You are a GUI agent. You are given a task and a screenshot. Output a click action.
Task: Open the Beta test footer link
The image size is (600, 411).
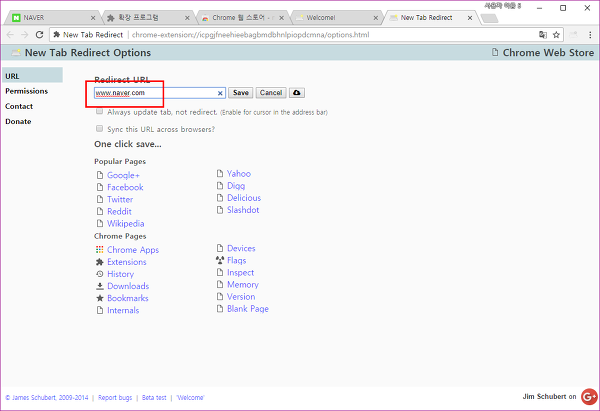click(x=154, y=398)
